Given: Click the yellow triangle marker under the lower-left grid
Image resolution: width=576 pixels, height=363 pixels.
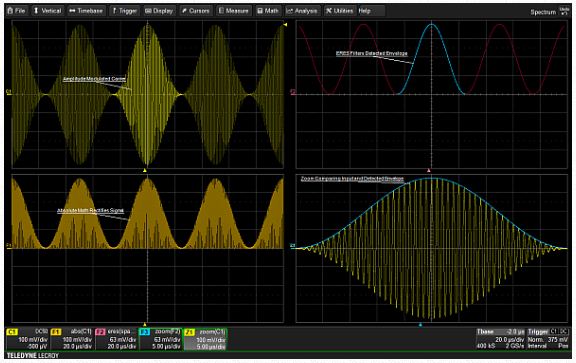Looking at the screenshot, I should (145, 325).
